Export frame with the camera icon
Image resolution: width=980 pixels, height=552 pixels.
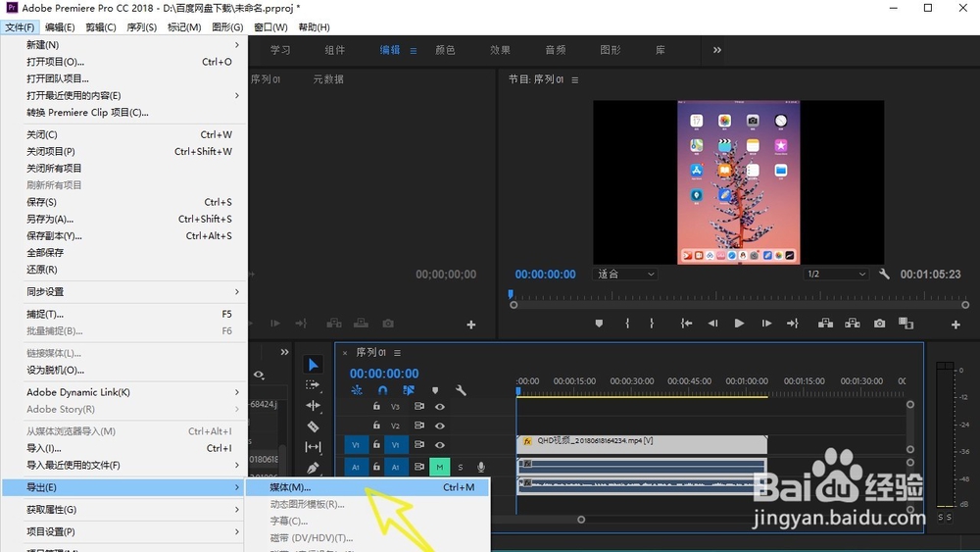[x=879, y=324]
